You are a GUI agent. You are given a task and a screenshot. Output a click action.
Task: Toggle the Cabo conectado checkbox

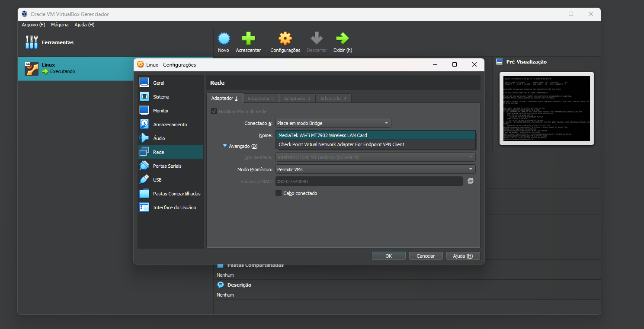coord(279,193)
